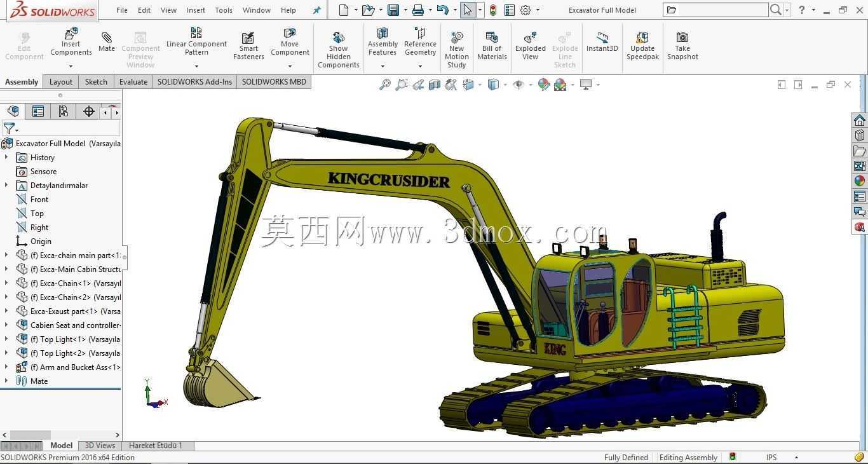Take Snapshot of the model
868x464 pixels.
point(682,46)
